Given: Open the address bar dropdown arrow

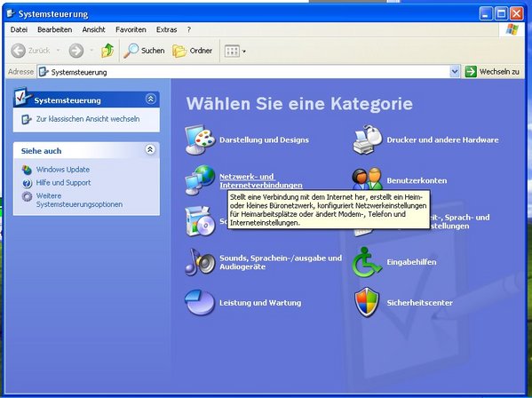Looking at the screenshot, I should (x=455, y=72).
